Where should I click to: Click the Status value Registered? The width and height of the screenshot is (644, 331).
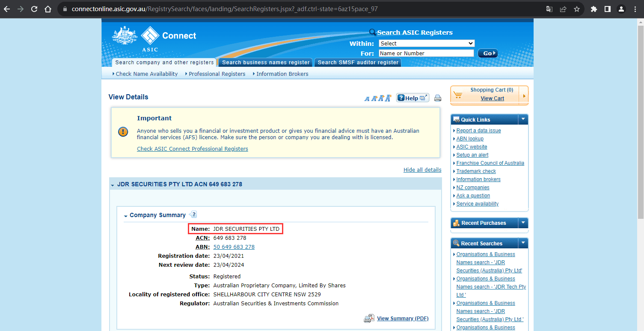(x=227, y=276)
